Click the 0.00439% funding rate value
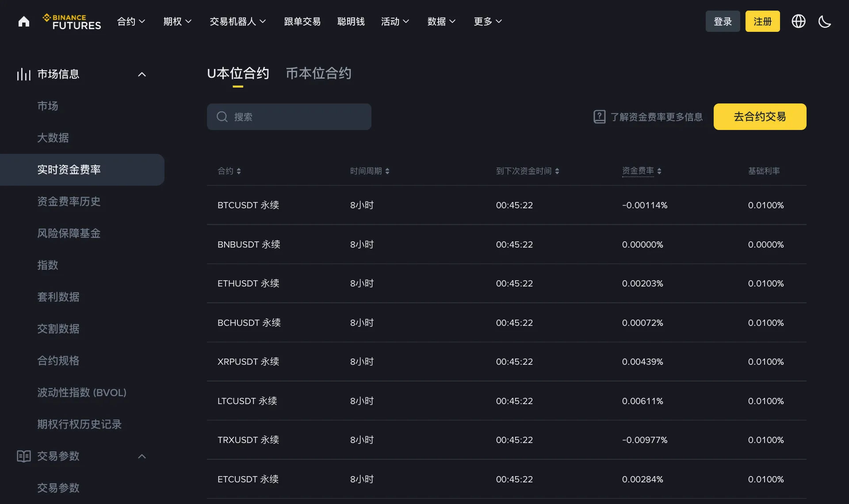The height and width of the screenshot is (504, 849). point(642,362)
